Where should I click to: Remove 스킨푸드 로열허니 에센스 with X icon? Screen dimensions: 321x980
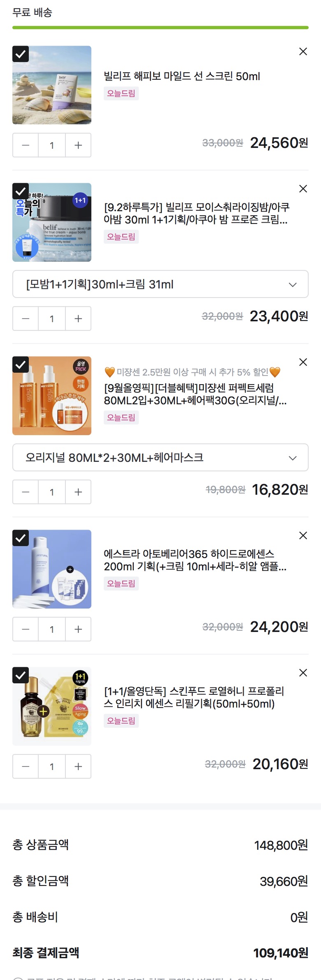pos(303,673)
